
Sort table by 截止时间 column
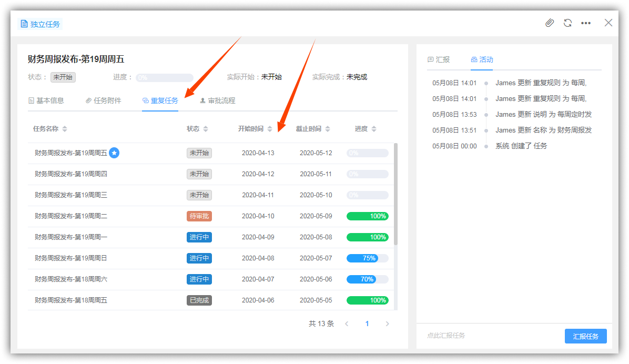[x=328, y=129]
